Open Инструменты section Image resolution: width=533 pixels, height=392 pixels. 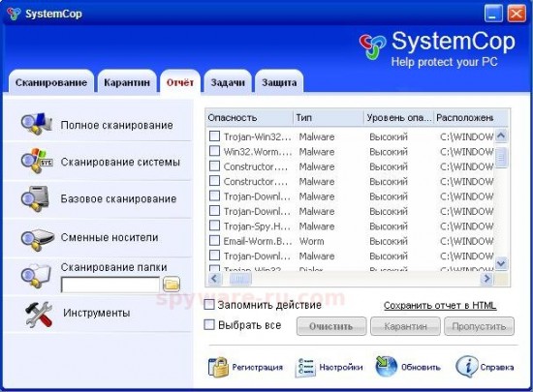[x=98, y=314]
